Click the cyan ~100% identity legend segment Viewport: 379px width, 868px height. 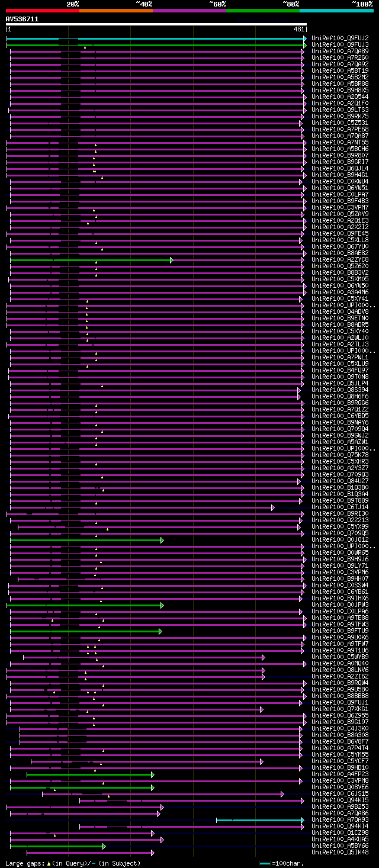pyautogui.click(x=336, y=11)
